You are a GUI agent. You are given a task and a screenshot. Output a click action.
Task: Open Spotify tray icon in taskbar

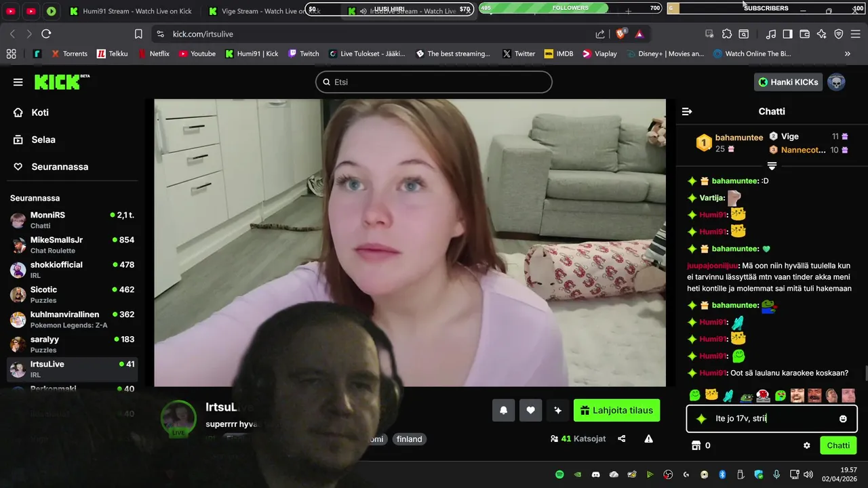pos(559,474)
